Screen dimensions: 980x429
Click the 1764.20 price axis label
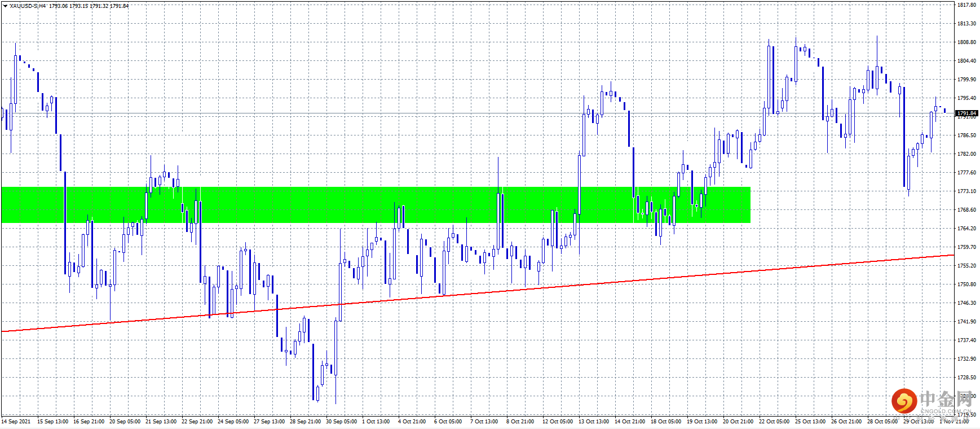click(x=966, y=229)
